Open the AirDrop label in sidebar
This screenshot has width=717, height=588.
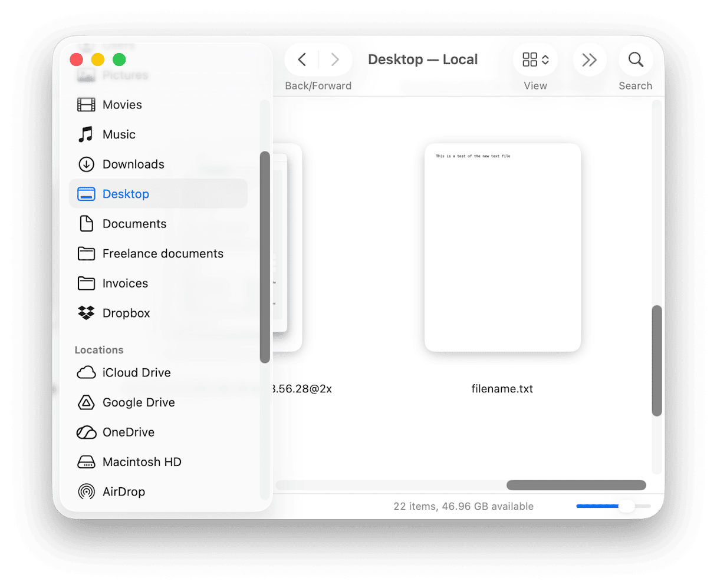123,492
